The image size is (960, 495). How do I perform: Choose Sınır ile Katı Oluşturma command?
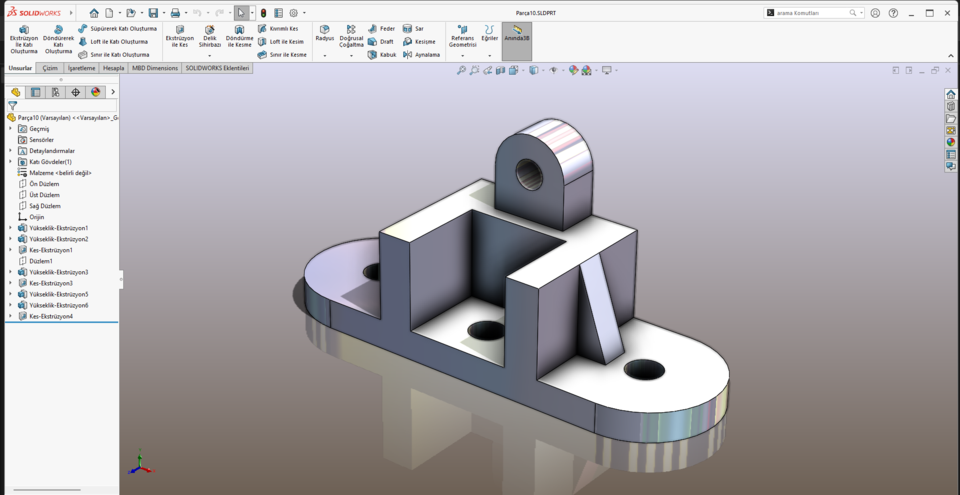pyautogui.click(x=114, y=55)
